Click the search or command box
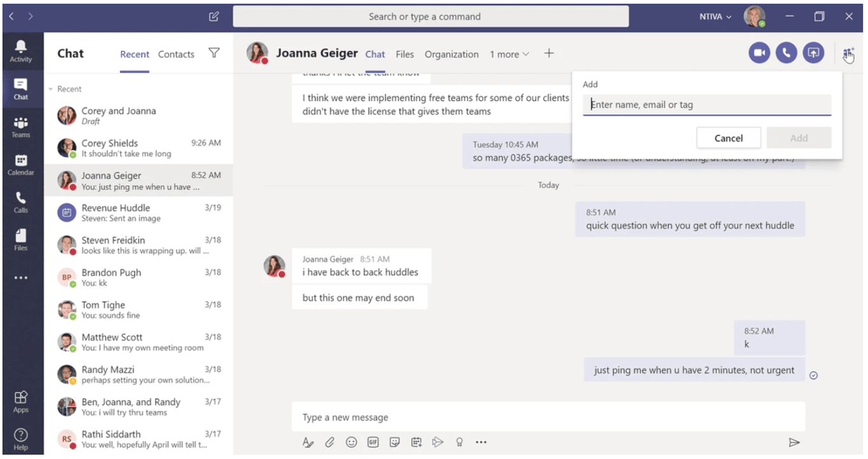This screenshot has width=868, height=459. [431, 17]
